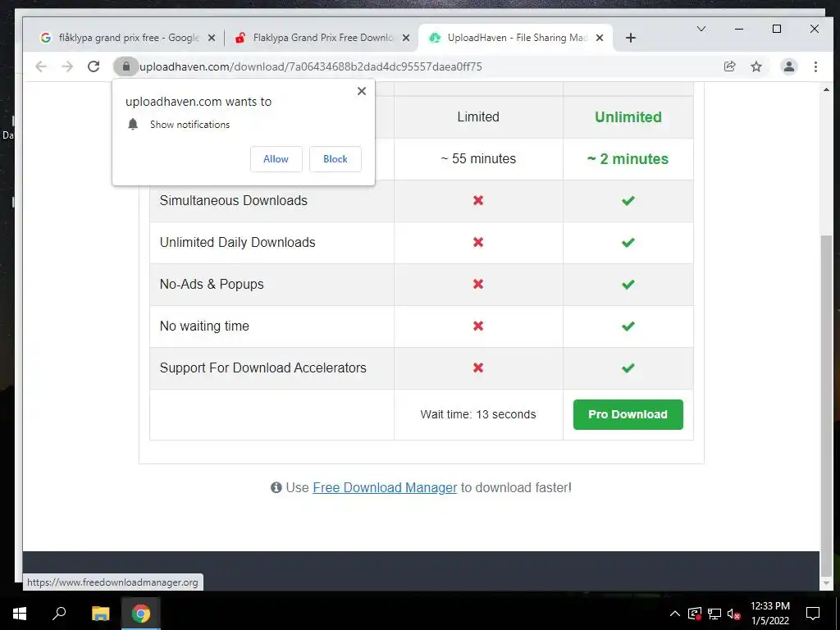This screenshot has height=630, width=840.
Task: Show hidden system tray icons
Action: click(675, 614)
